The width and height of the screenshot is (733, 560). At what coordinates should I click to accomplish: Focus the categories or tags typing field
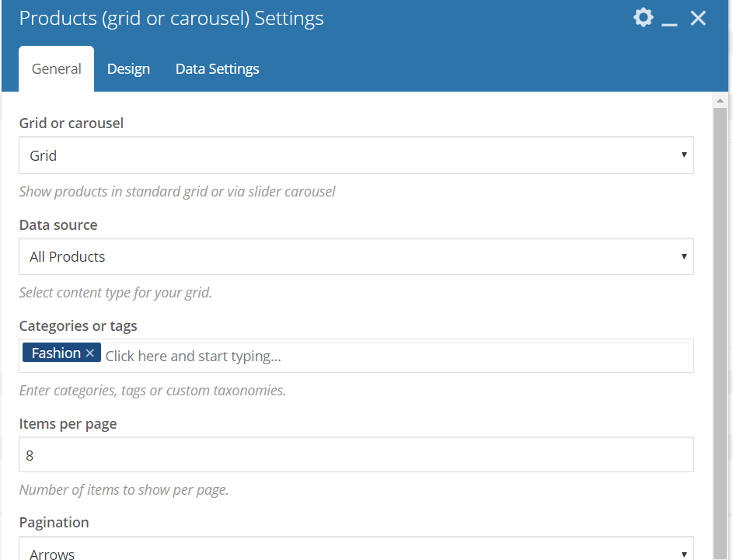396,357
